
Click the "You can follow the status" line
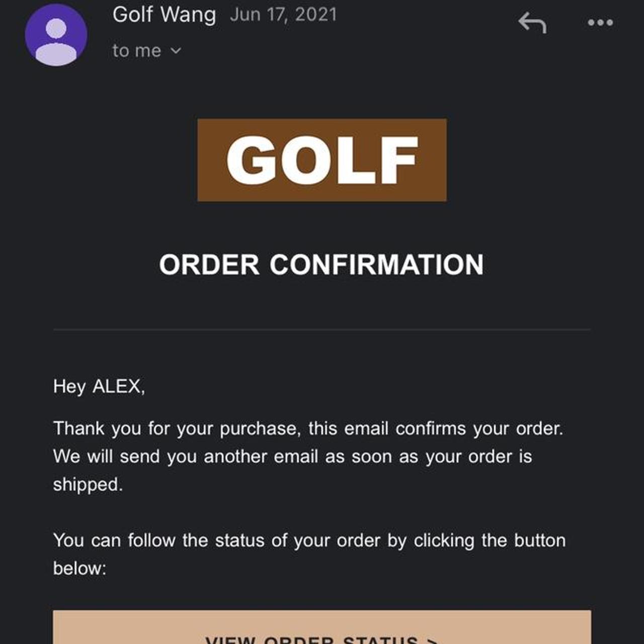click(x=309, y=540)
